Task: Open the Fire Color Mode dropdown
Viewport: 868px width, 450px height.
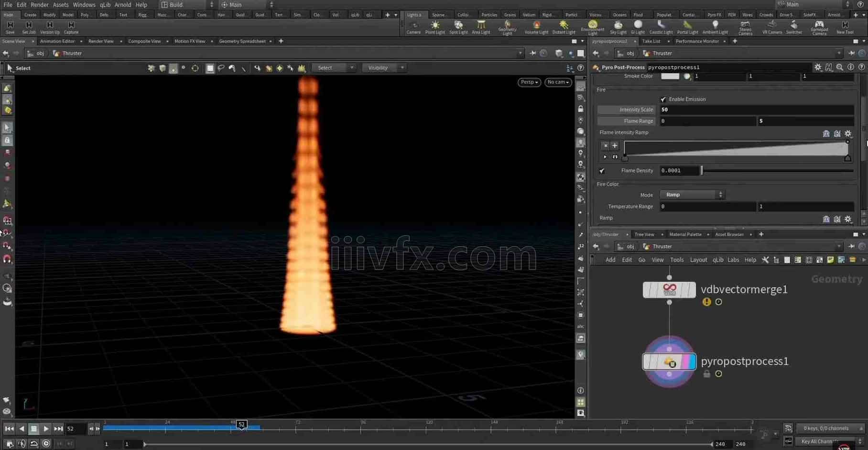Action: pyautogui.click(x=692, y=195)
